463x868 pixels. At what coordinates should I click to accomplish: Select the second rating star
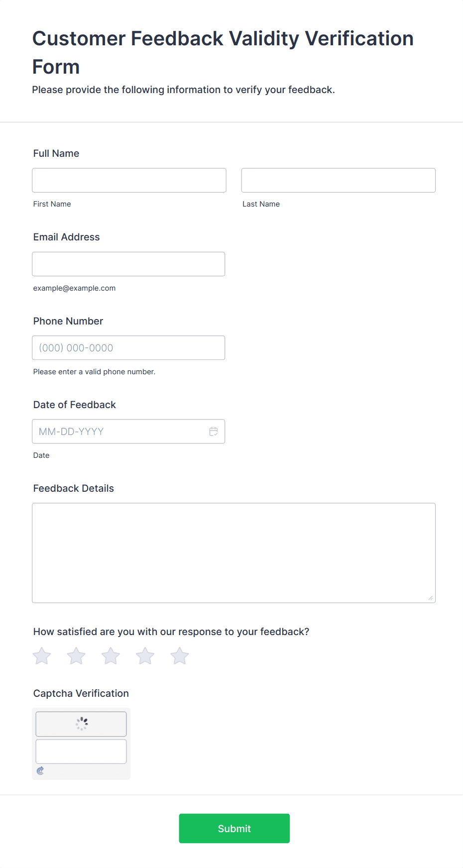76,656
